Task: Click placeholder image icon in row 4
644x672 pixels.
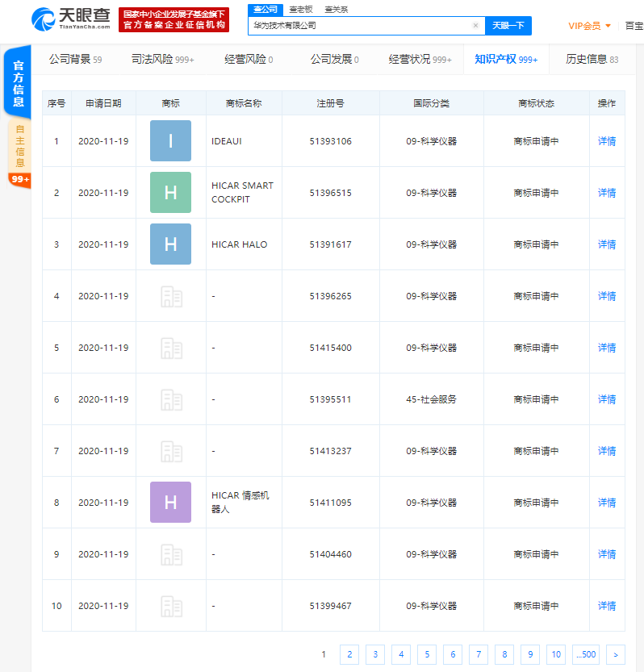Action: click(170, 296)
